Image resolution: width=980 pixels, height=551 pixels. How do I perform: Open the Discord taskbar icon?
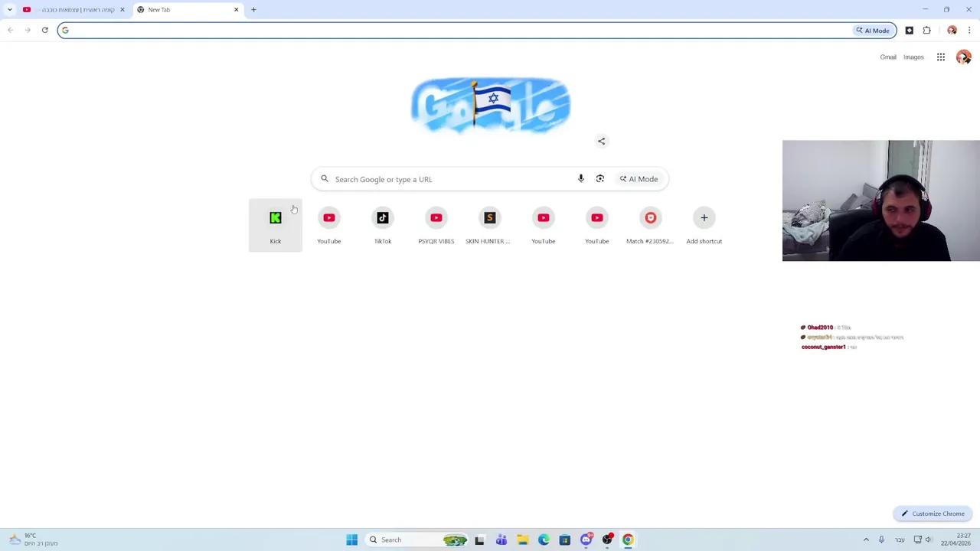[586, 540]
